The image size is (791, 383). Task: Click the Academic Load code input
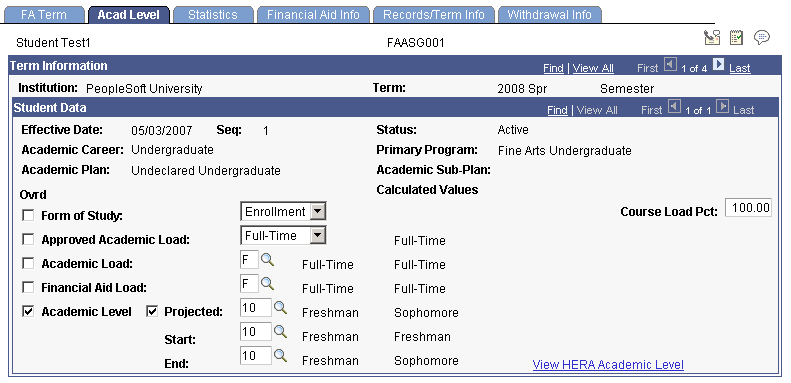pos(250,260)
